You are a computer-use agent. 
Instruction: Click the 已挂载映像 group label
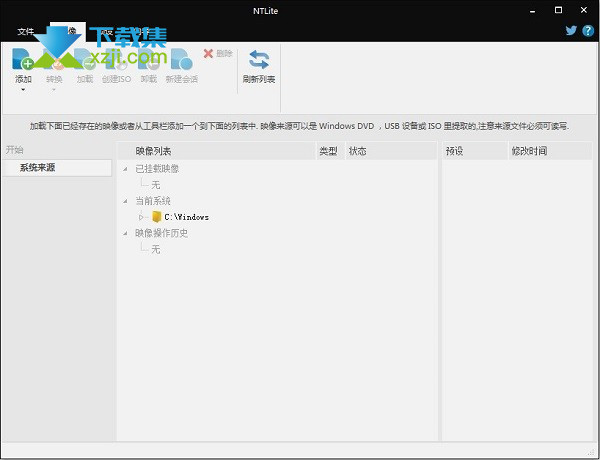click(157, 169)
